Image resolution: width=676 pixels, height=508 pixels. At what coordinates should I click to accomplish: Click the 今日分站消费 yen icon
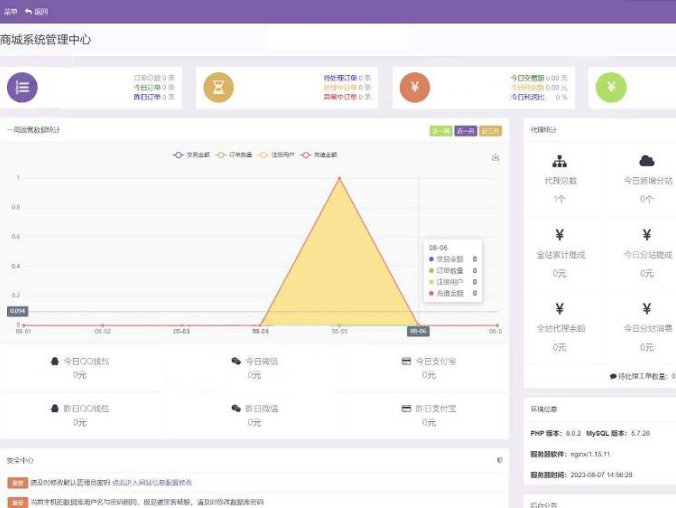pos(647,309)
